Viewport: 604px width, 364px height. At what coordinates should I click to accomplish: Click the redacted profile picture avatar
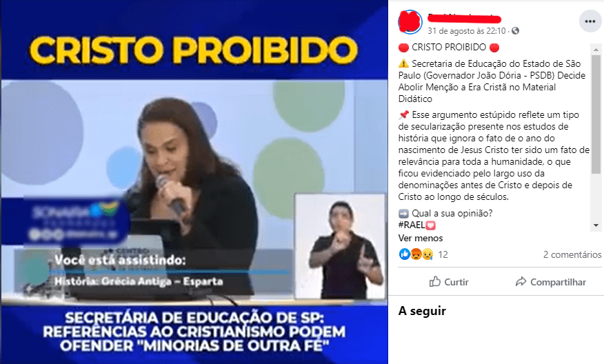(410, 21)
